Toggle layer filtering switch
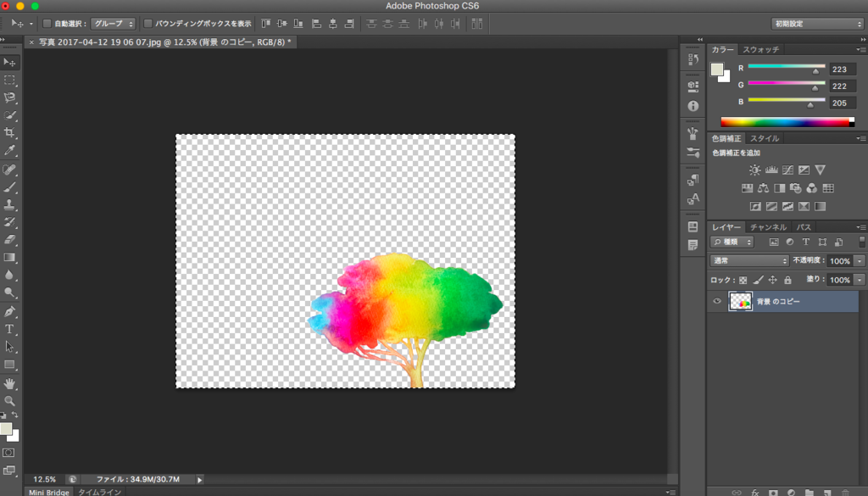Image resolution: width=868 pixels, height=496 pixels. 862,242
